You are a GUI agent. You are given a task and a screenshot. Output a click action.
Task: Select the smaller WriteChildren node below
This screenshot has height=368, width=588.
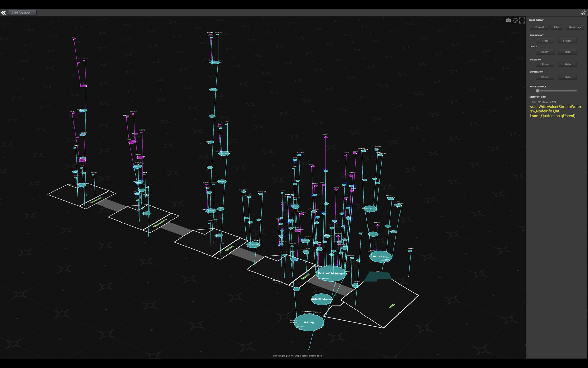coord(322,299)
